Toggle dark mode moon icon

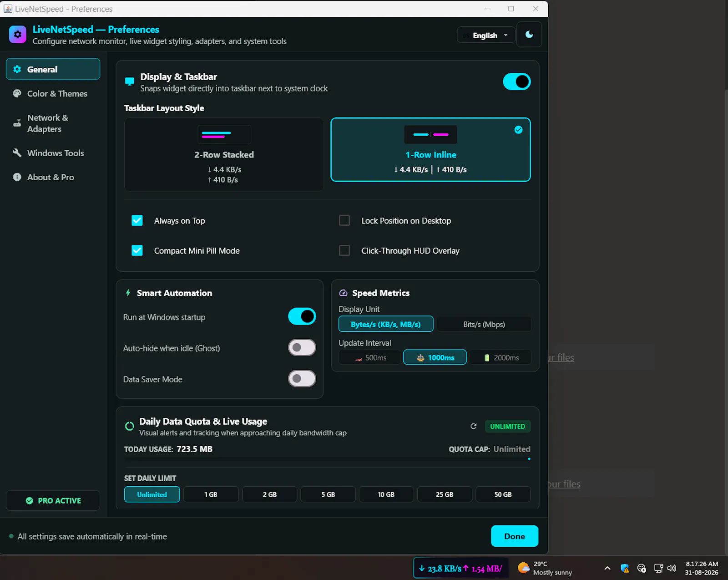click(529, 35)
